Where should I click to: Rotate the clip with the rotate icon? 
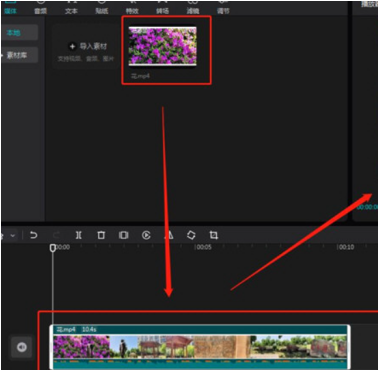tap(191, 235)
